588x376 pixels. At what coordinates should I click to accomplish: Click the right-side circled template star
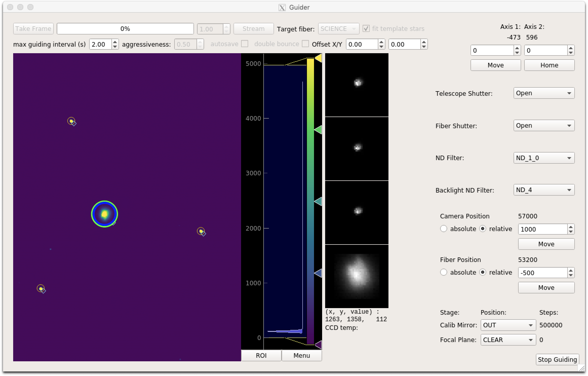click(201, 231)
